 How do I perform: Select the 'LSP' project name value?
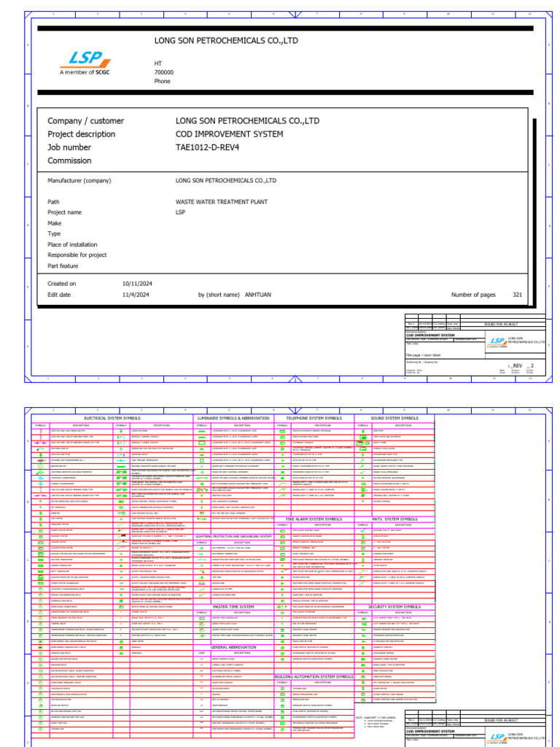pos(181,212)
